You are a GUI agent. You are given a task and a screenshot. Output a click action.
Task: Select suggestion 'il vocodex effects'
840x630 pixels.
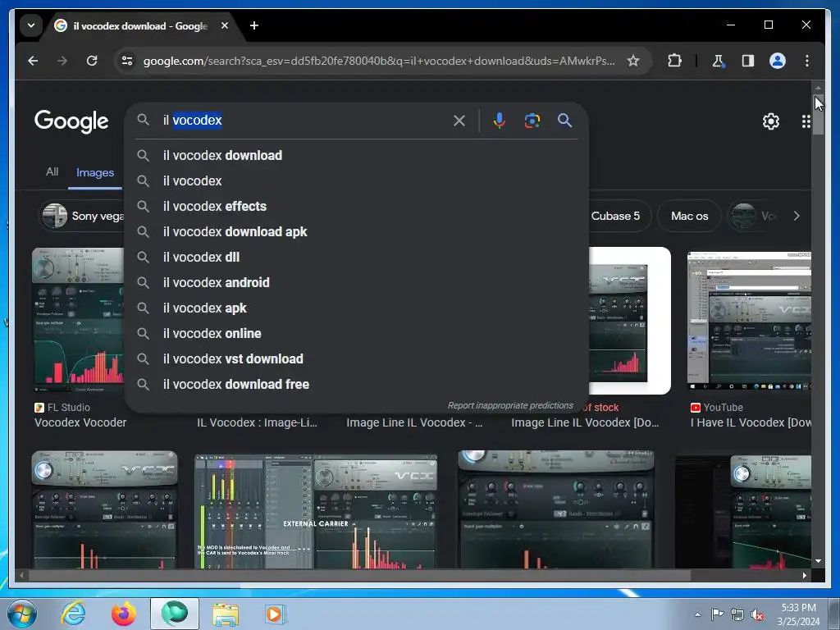point(357,206)
